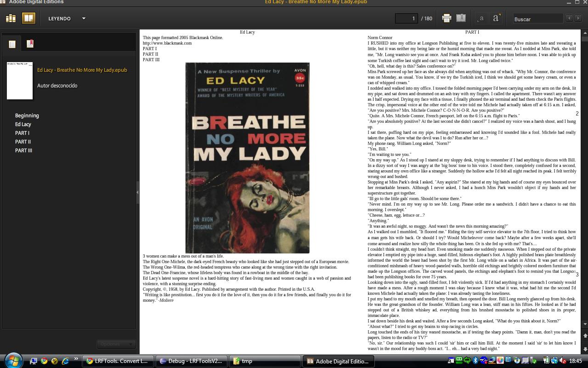Add a bookmark with bookmark icon
This screenshot has width=588, height=368.
461,18
